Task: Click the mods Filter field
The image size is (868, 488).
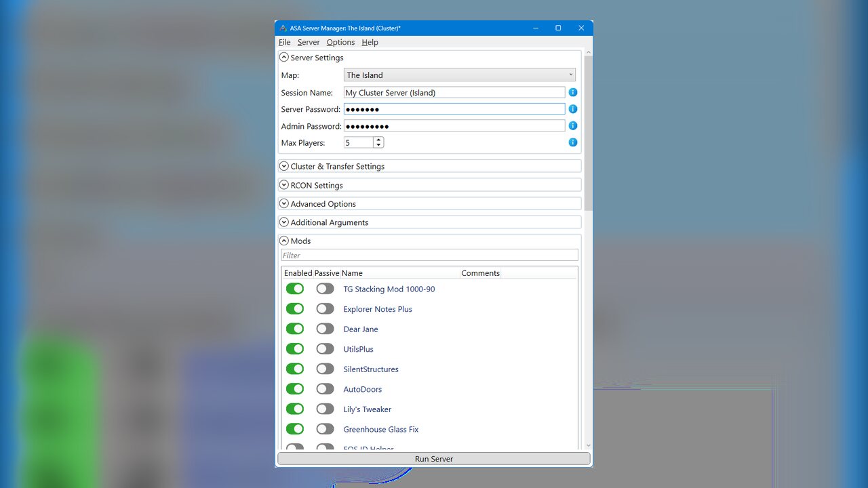Action: tap(430, 256)
